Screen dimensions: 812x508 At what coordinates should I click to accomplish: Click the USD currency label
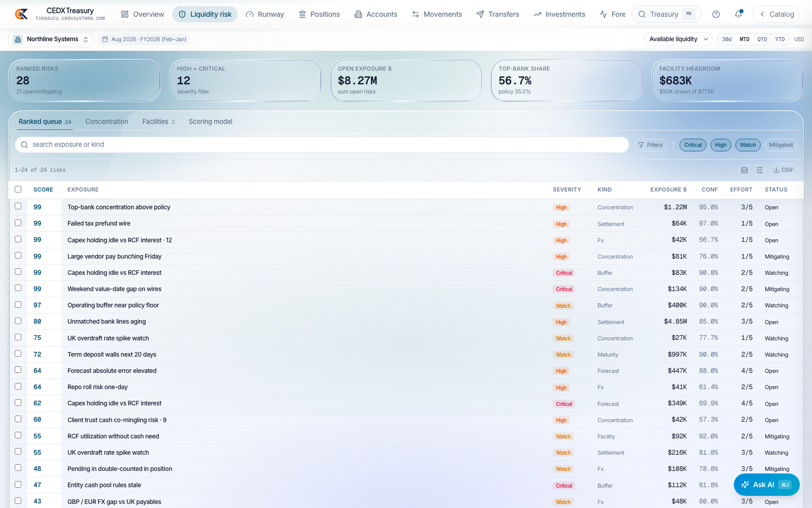(x=799, y=39)
